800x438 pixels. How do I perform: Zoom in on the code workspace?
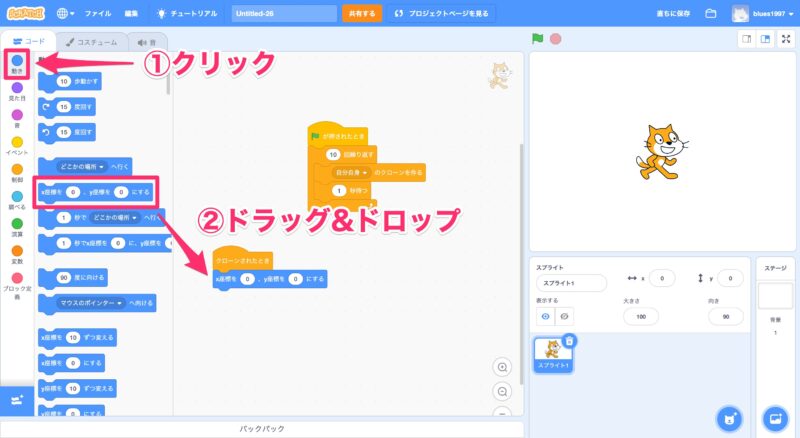click(x=503, y=367)
